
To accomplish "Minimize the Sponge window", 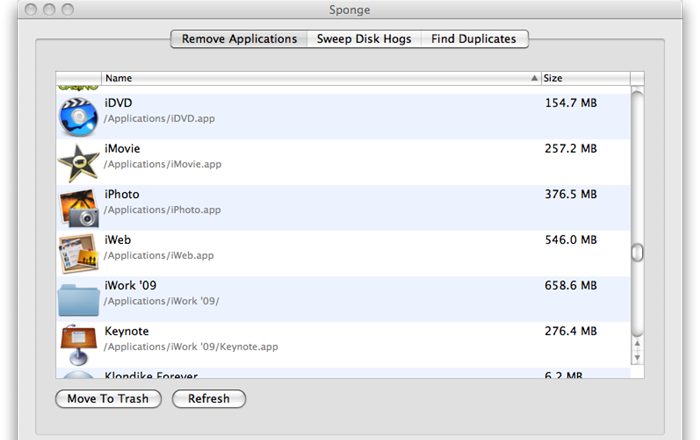I will pyautogui.click(x=49, y=9).
